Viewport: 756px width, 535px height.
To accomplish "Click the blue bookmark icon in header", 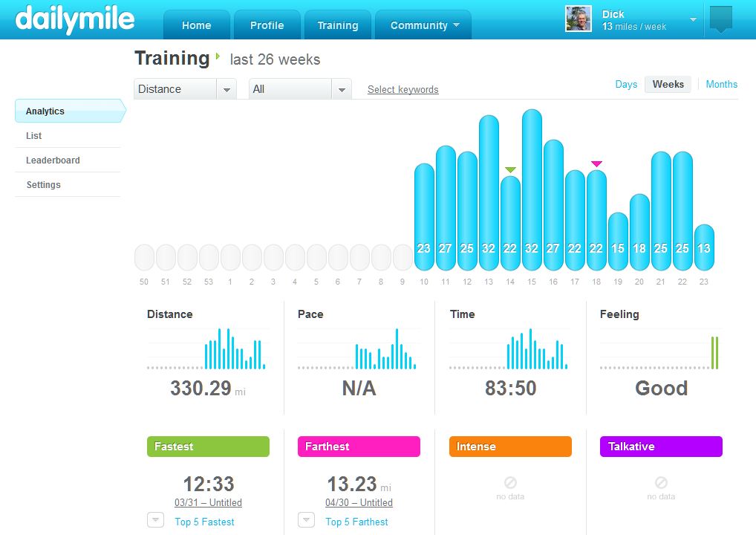I will point(720,19).
